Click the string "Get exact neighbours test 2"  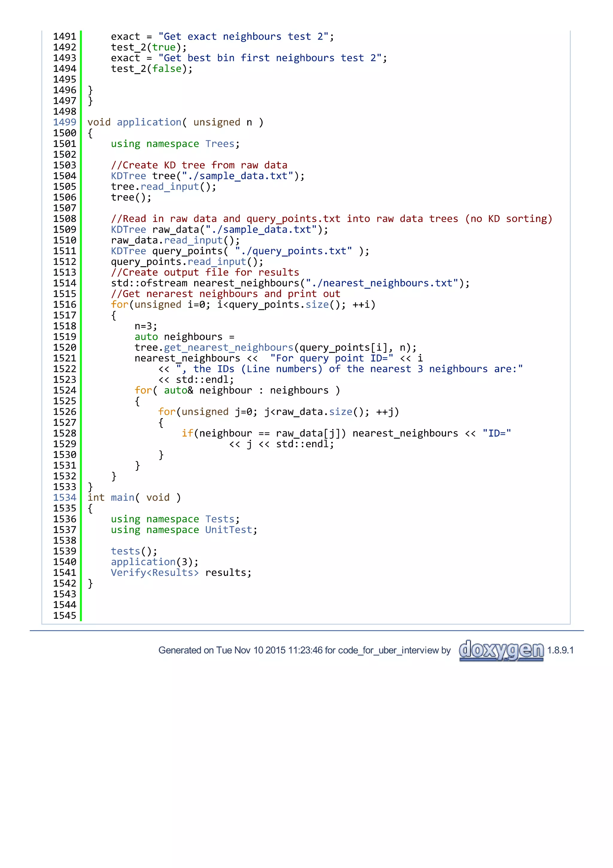(243, 37)
